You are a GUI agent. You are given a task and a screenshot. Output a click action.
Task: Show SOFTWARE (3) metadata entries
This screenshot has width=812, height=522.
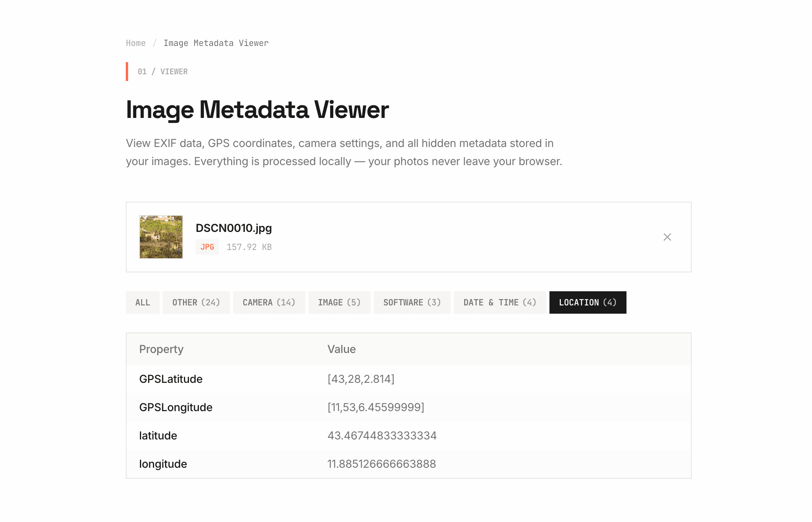[412, 302]
